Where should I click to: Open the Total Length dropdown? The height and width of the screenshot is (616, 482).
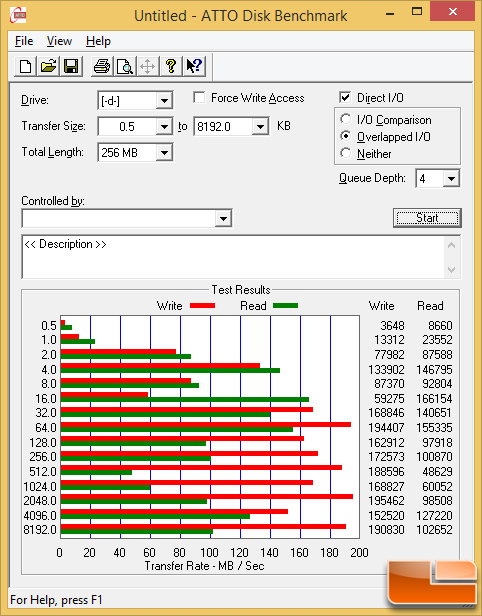(x=164, y=152)
